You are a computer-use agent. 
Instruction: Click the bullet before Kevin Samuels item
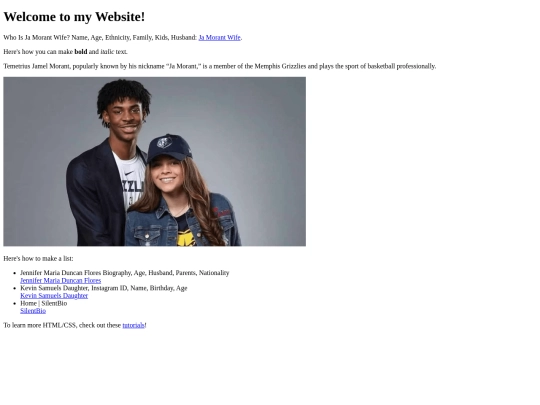pos(14,288)
